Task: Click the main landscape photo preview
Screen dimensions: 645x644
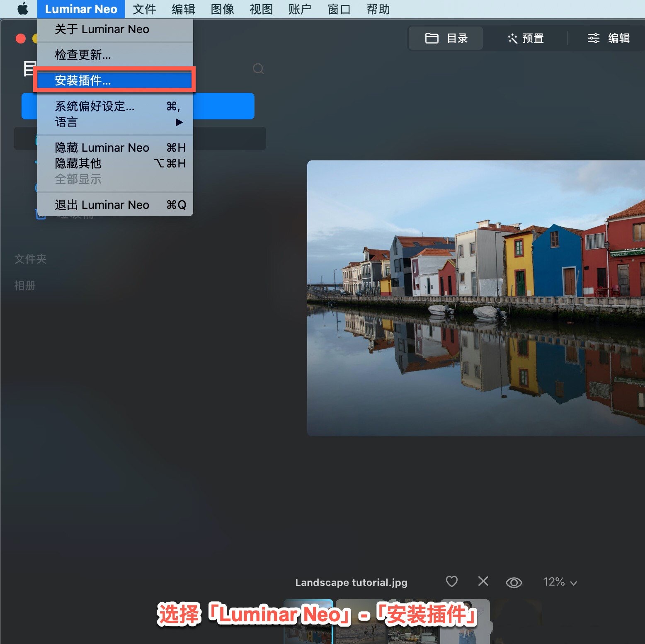Action: [476, 298]
